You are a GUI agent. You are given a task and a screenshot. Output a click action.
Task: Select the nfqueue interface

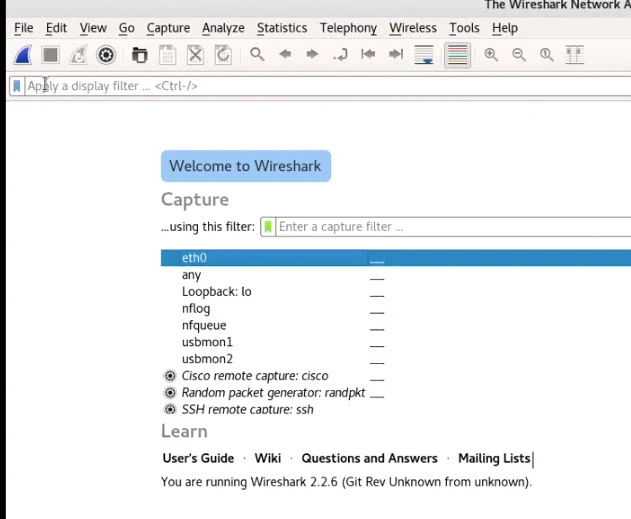tap(396, 325)
